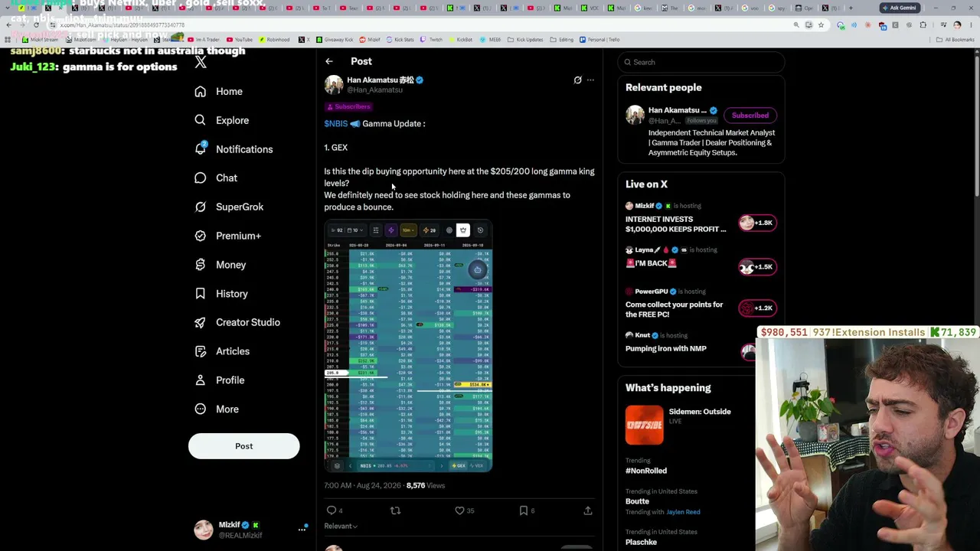Click the @Han_Akamatsu handle on the post
Screen dimensions: 980x551
pyautogui.click(x=374, y=90)
